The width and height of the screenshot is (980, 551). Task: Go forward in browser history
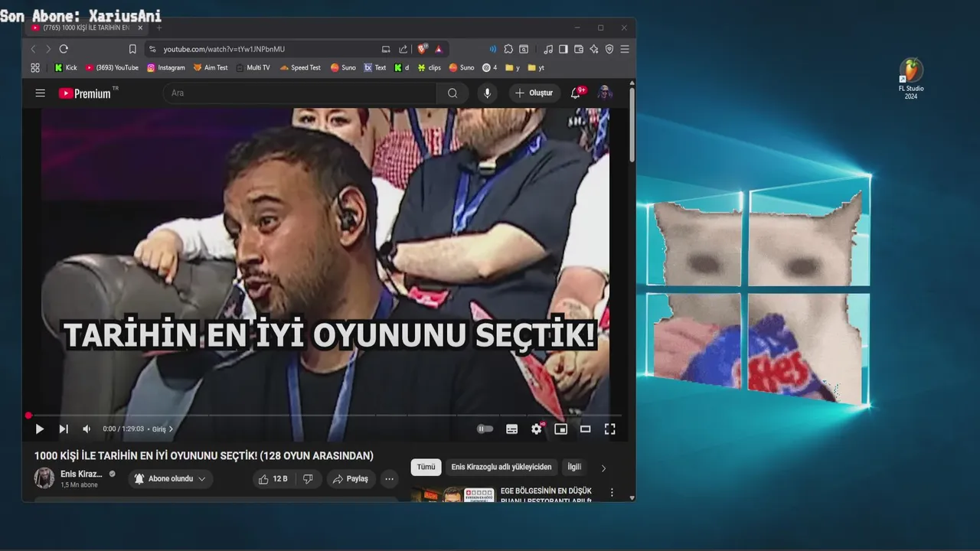pyautogui.click(x=48, y=49)
